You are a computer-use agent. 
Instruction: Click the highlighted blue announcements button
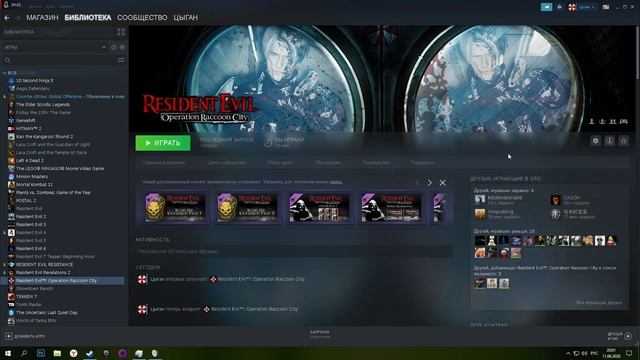click(x=546, y=7)
